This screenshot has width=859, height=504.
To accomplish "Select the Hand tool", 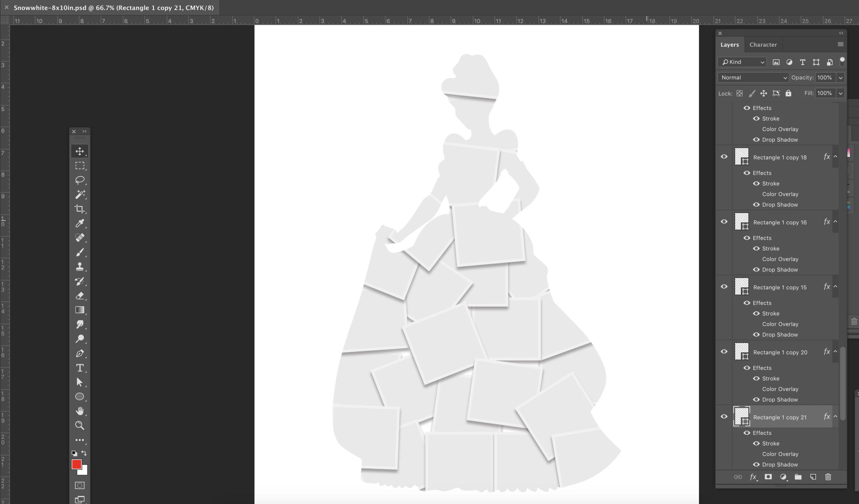I will point(80,411).
